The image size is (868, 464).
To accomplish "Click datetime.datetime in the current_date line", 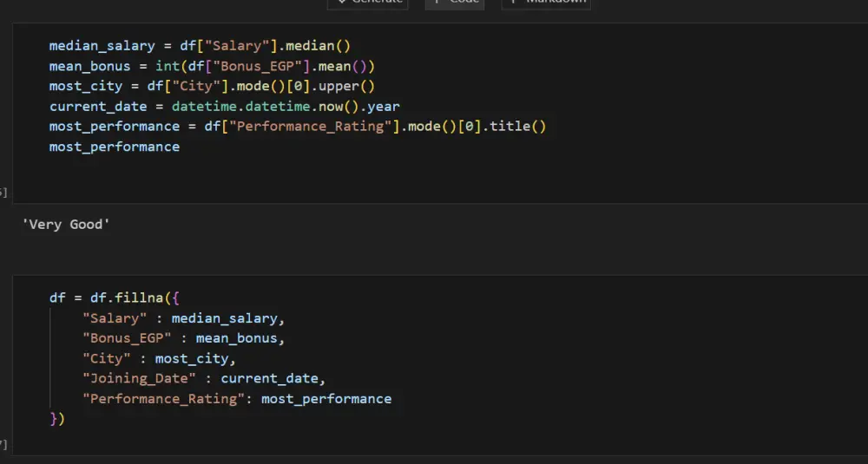I will (x=240, y=106).
